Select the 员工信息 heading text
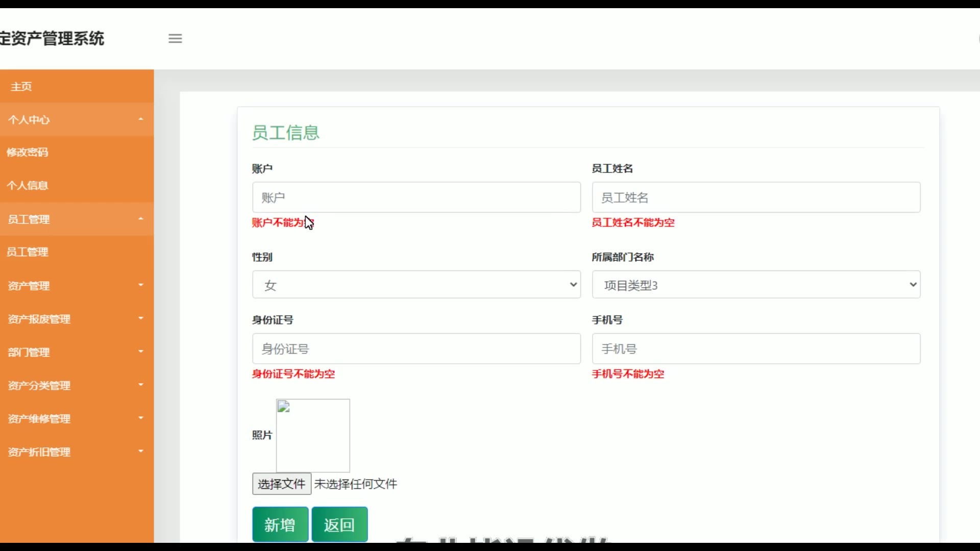The height and width of the screenshot is (551, 980). 286,133
